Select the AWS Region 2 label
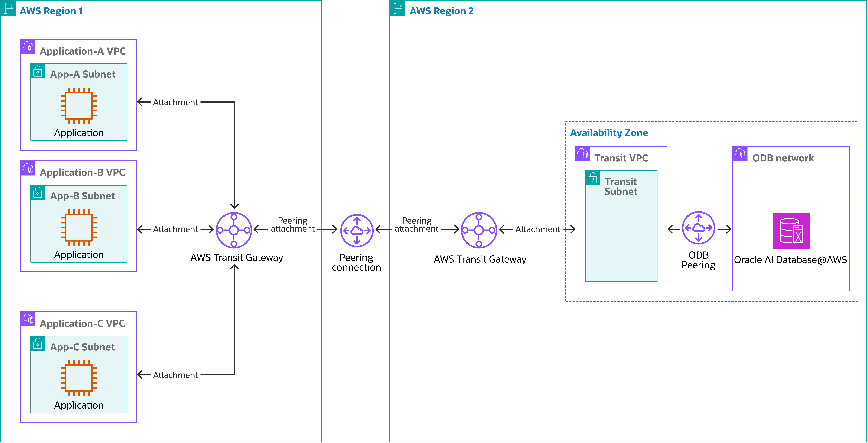 click(441, 11)
